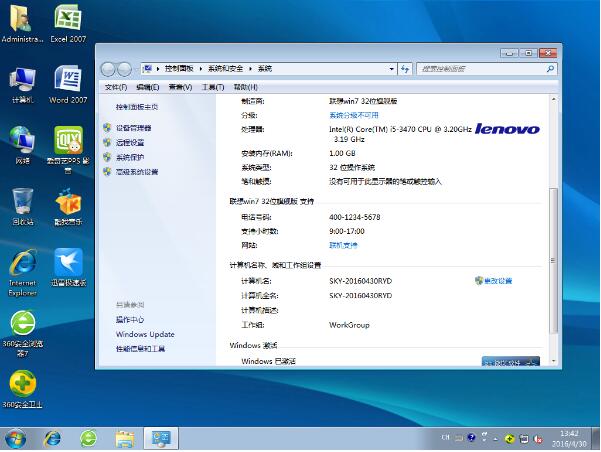Click the Show Desktop strip in taskbar
This screenshot has width=601, height=452.
point(596,439)
